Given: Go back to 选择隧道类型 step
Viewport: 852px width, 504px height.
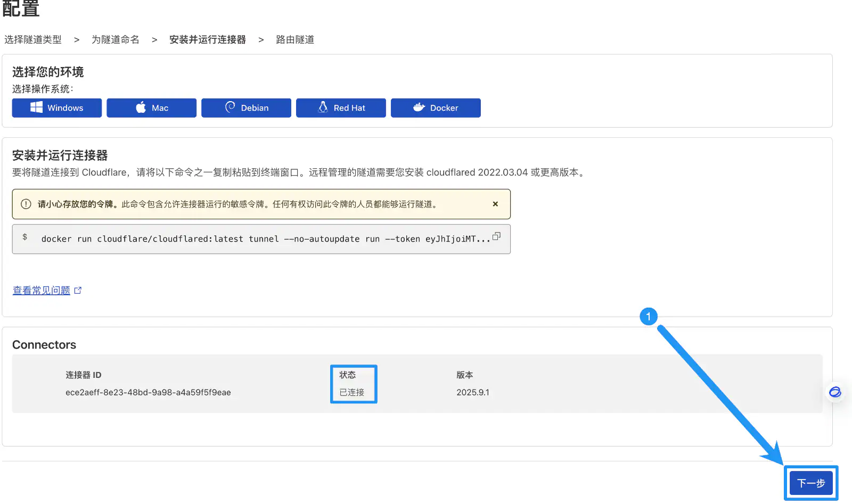Looking at the screenshot, I should click(x=33, y=39).
